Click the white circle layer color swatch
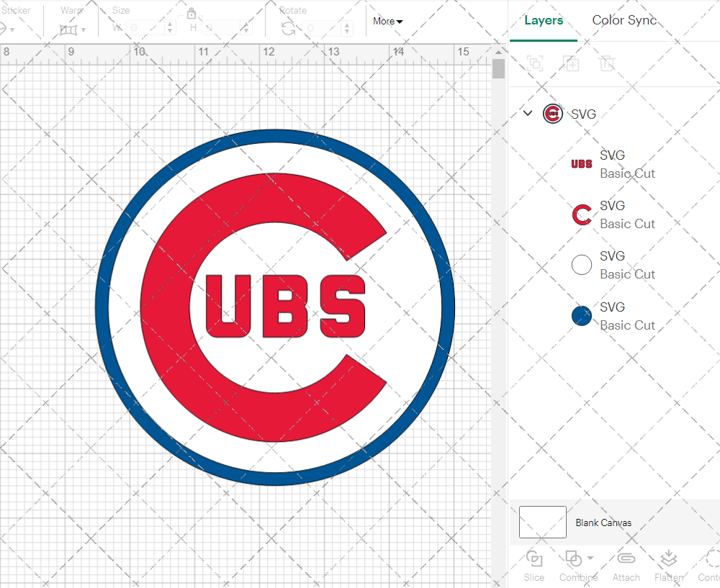This screenshot has height=588, width=720. pyautogui.click(x=581, y=265)
